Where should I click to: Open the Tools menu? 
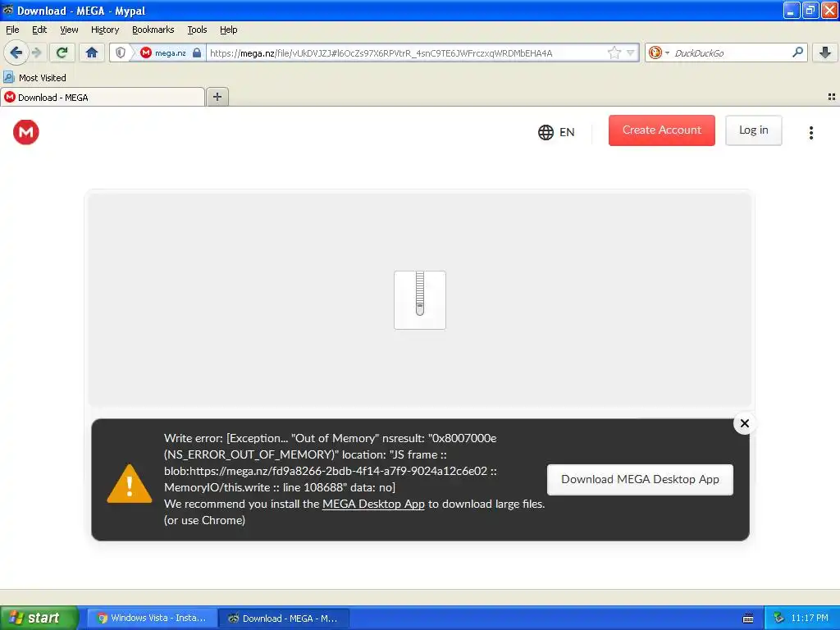pos(197,30)
